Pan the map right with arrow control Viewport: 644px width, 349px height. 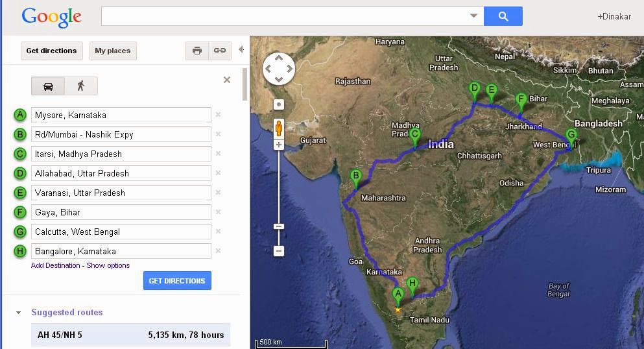coord(289,69)
